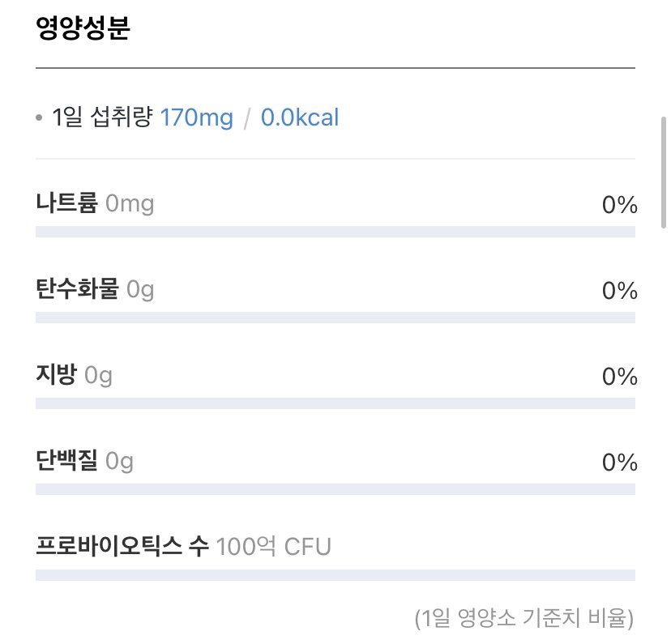Click the 탄수화물 0% percentage

click(619, 291)
